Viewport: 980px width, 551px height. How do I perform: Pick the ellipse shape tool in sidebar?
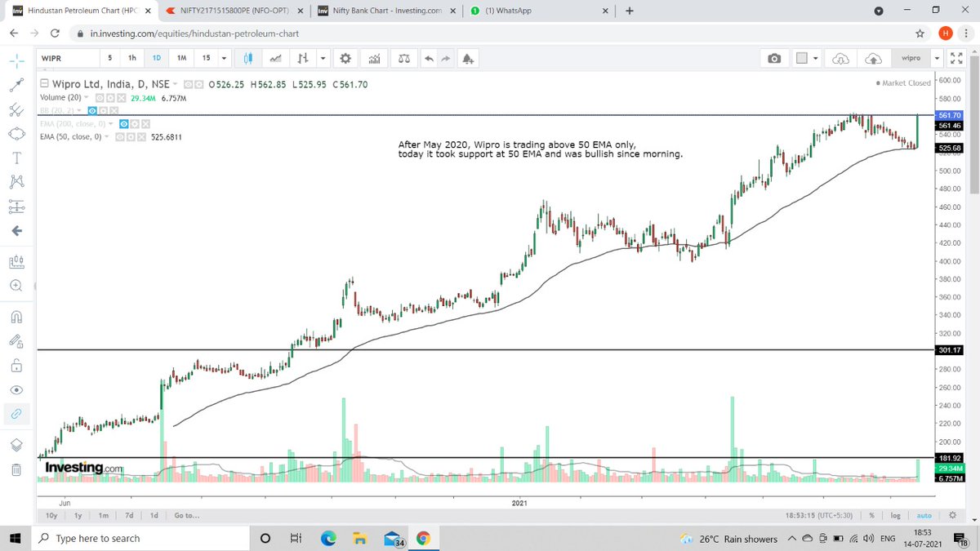[x=16, y=134]
